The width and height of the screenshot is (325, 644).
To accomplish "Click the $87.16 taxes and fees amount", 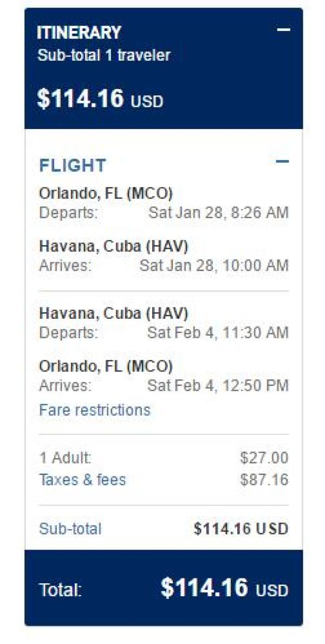I will tap(264, 480).
